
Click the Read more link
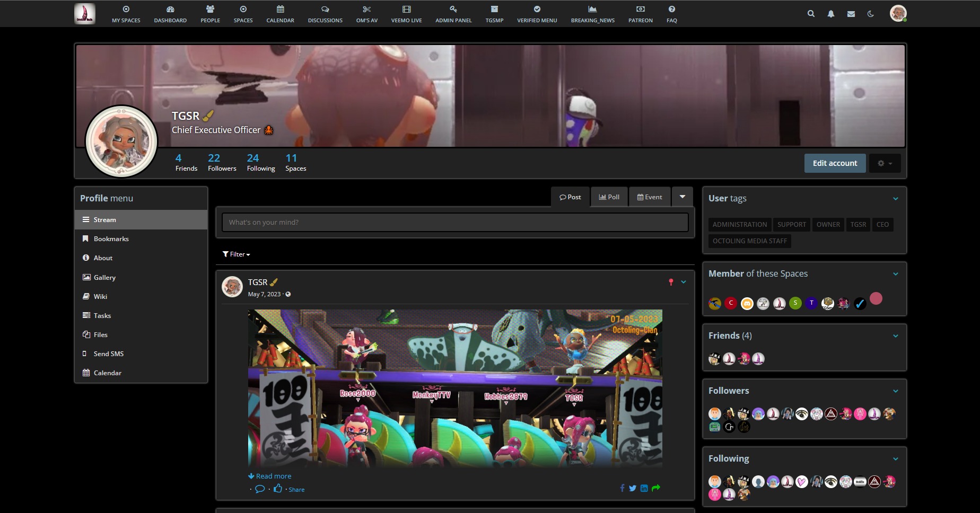click(x=270, y=476)
